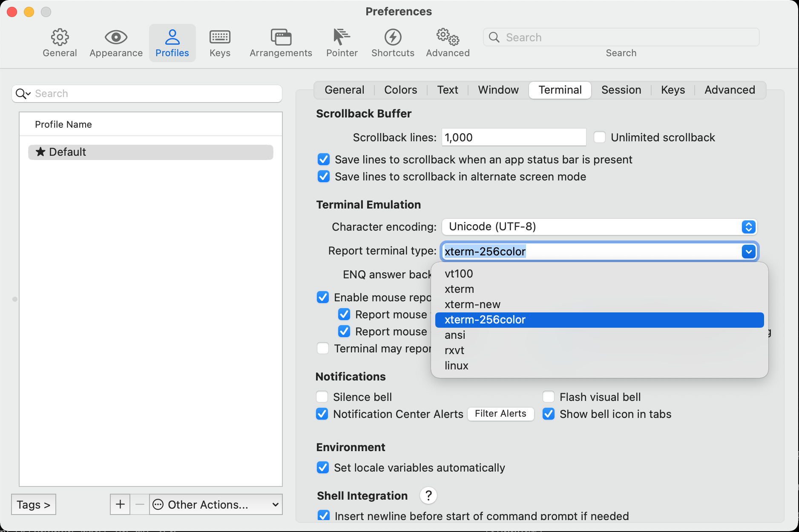Click the Shell Integration help question mark
Screen dimensions: 799x532
[x=428, y=495]
